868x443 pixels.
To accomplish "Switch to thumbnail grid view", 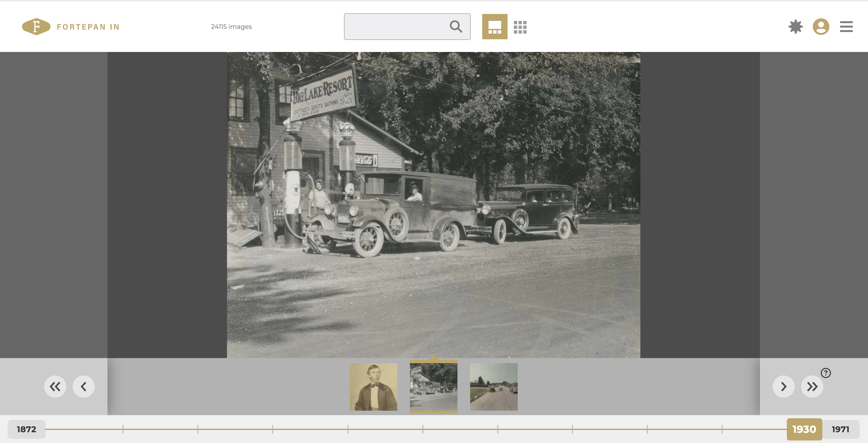I will pyautogui.click(x=520, y=27).
